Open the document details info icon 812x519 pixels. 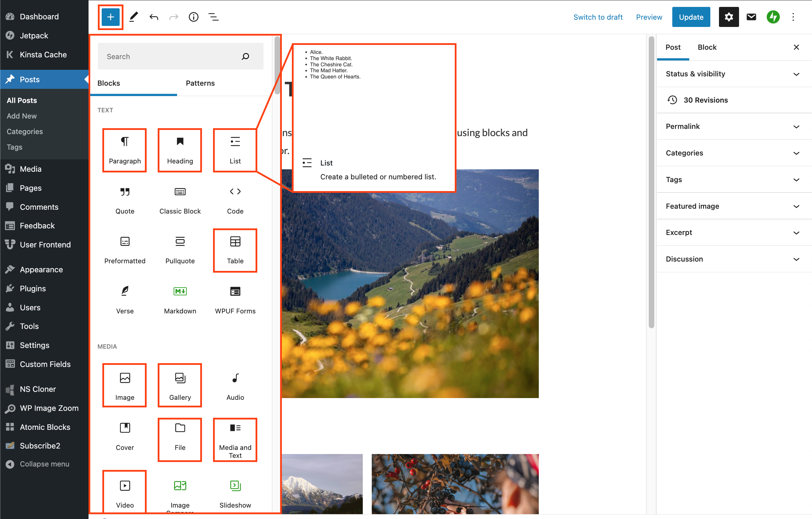pos(193,17)
